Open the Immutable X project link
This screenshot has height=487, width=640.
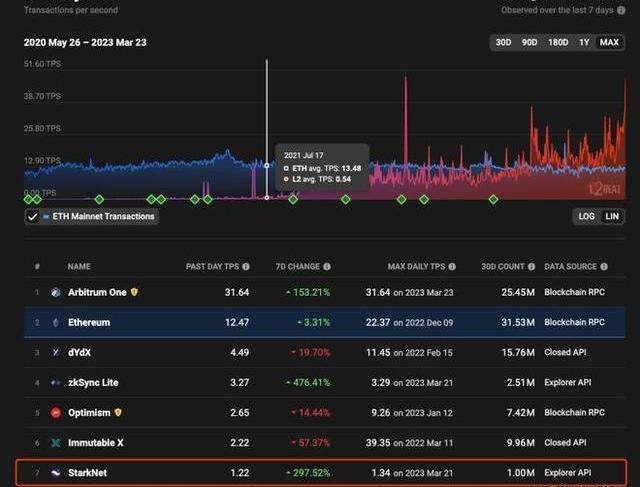pos(96,443)
